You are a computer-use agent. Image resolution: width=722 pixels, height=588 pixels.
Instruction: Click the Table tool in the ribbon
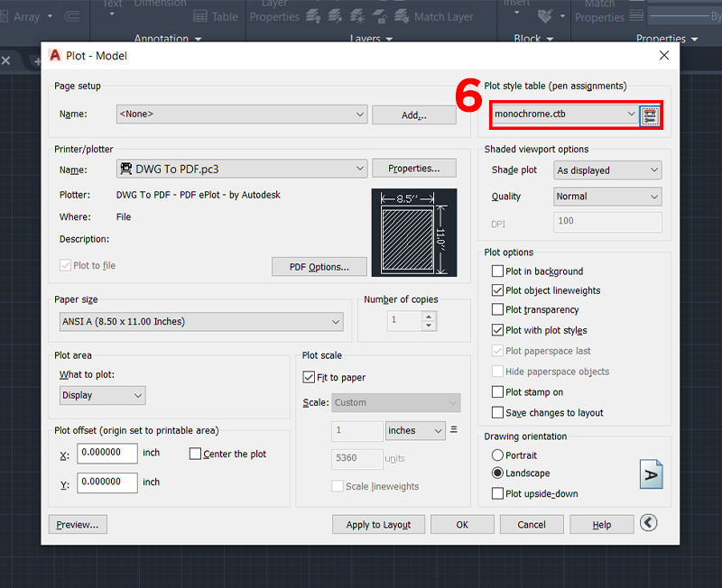point(217,16)
